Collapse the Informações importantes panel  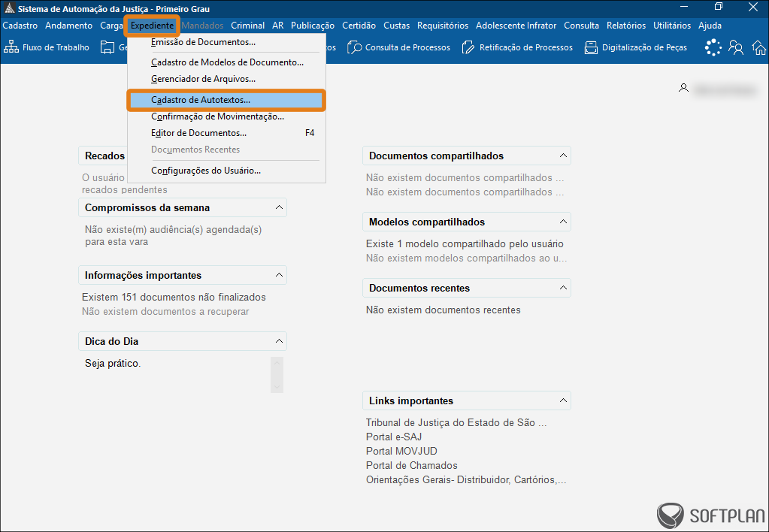click(x=279, y=275)
